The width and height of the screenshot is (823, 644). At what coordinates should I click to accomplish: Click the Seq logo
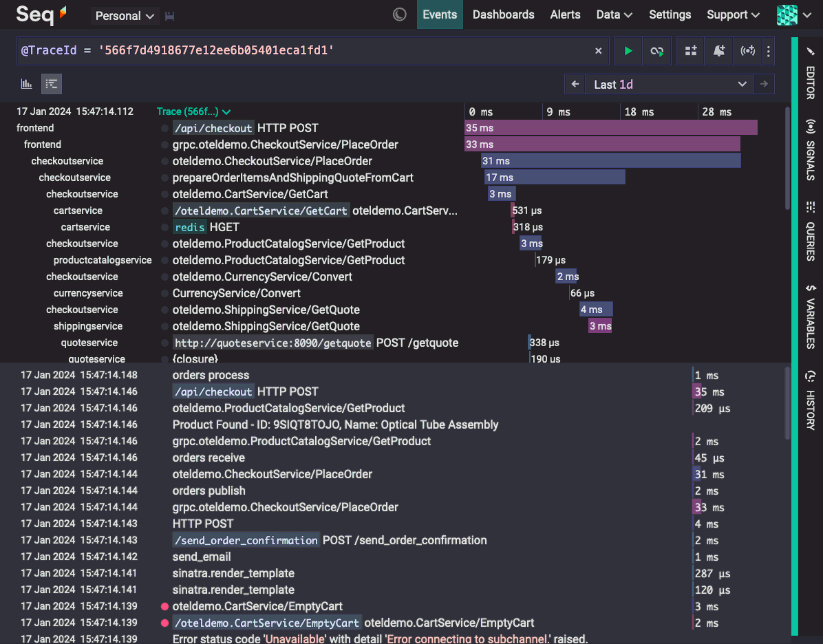[x=41, y=14]
